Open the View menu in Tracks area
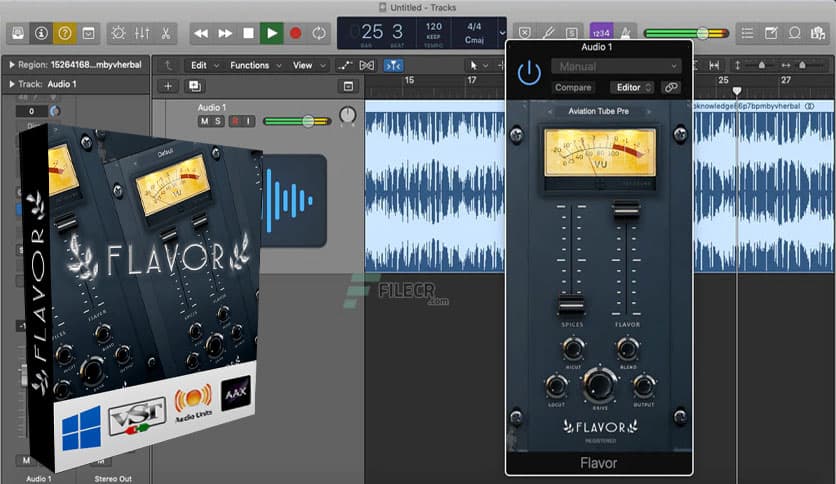836x484 pixels. pyautogui.click(x=309, y=65)
